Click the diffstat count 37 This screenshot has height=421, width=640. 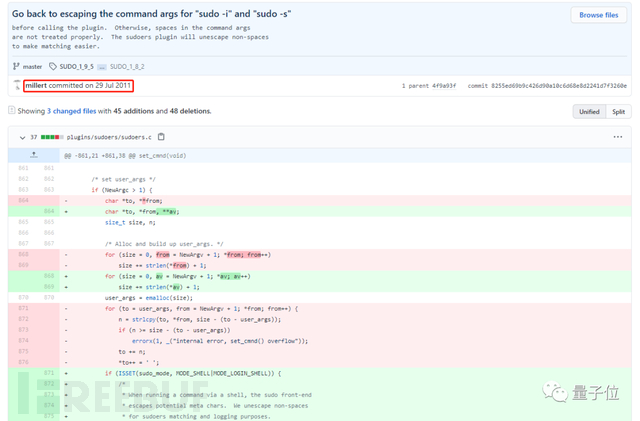33,137
